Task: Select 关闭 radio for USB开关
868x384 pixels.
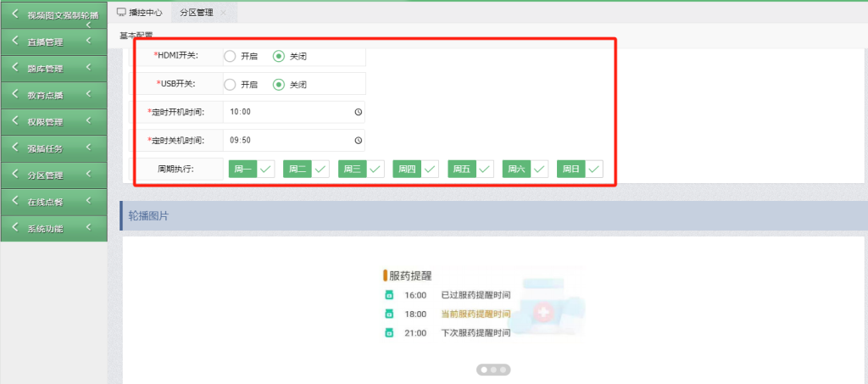Action: [279, 85]
